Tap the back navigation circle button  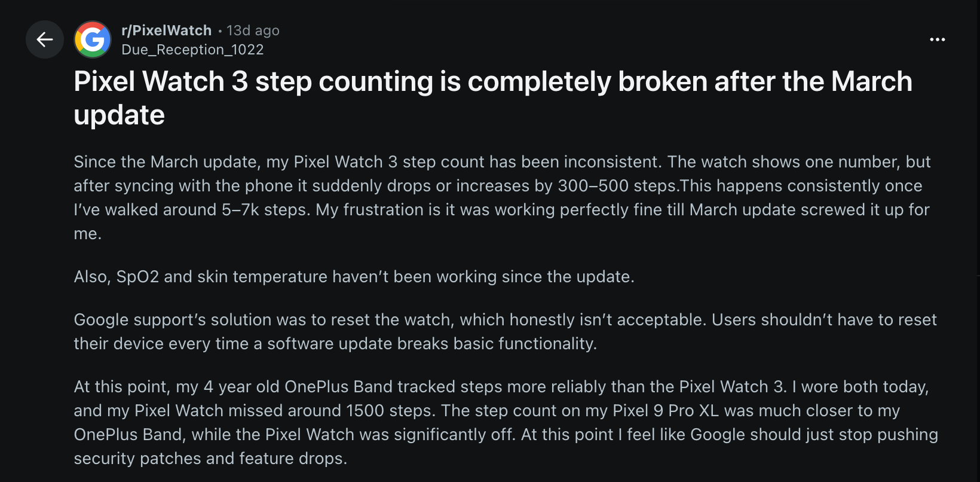(x=44, y=39)
